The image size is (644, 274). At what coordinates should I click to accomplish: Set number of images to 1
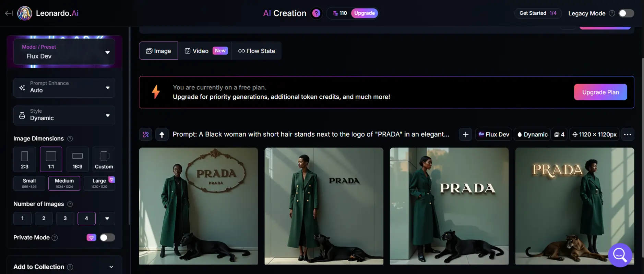click(22, 219)
